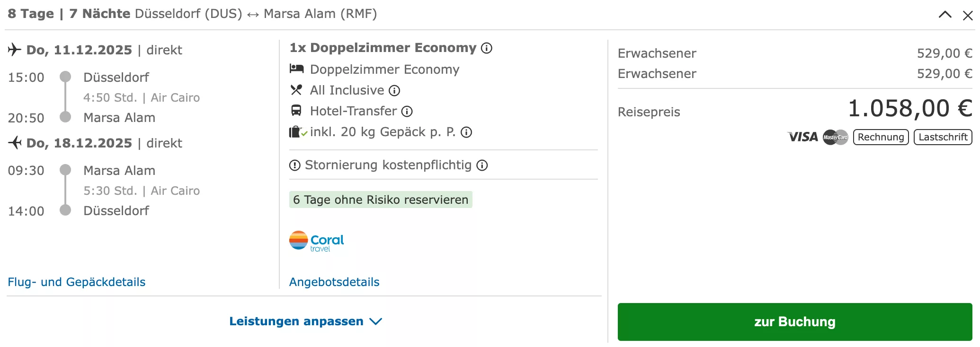Click the Lastschrift payment badge
The image size is (980, 347).
[943, 137]
